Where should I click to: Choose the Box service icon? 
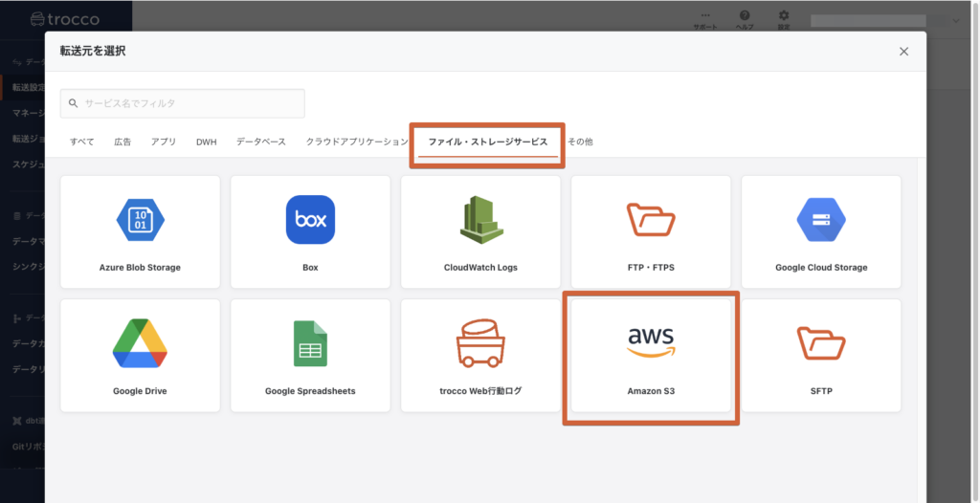click(310, 220)
